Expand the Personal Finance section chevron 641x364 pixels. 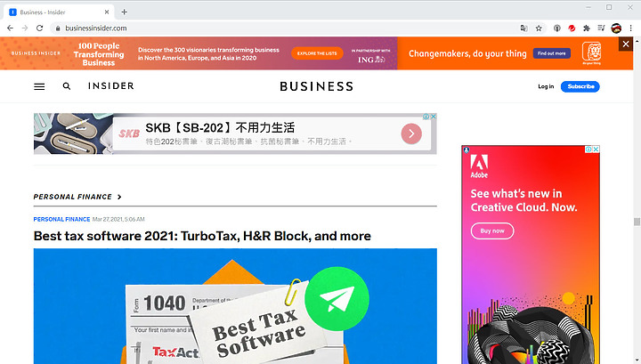click(x=119, y=197)
